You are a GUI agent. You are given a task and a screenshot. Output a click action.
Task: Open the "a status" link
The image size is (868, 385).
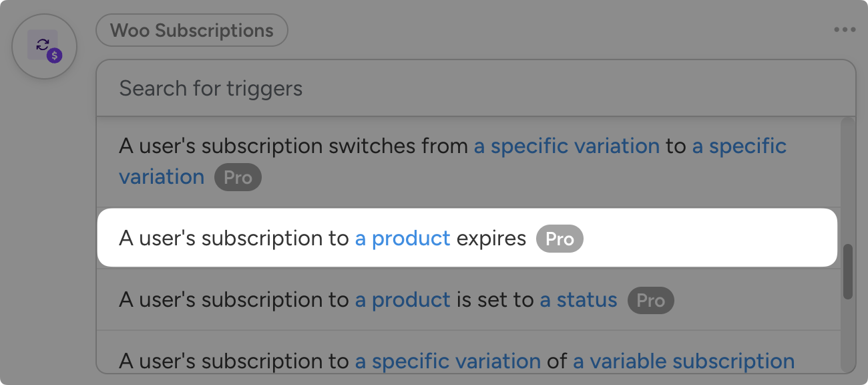tap(578, 300)
